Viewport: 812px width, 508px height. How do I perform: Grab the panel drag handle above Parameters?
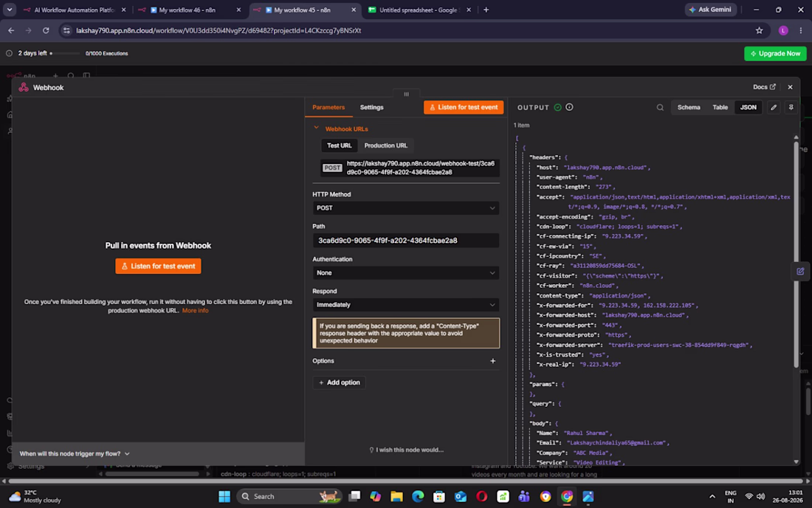coord(406,95)
